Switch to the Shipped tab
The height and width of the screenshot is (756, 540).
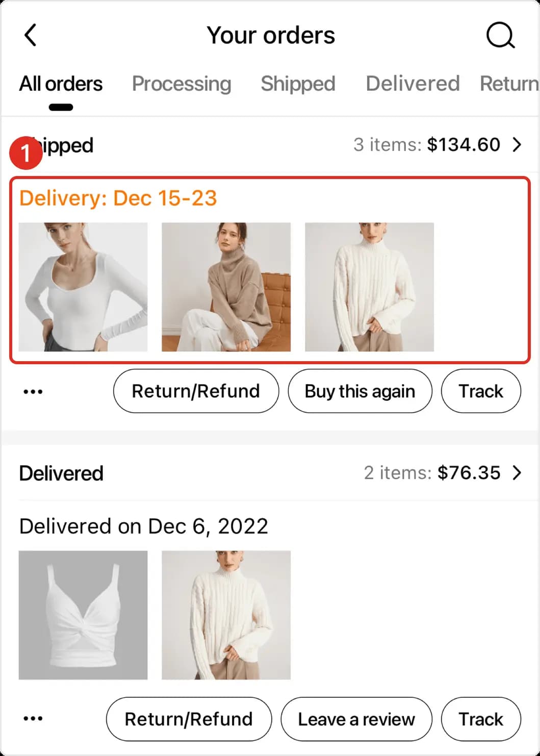(x=298, y=84)
